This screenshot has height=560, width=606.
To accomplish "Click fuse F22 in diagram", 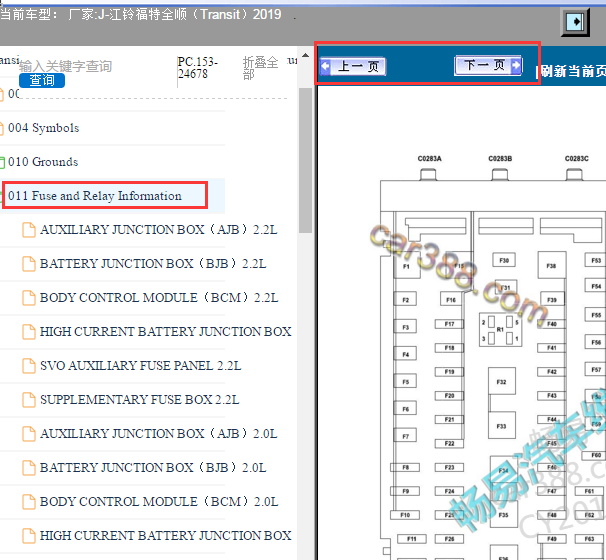I will click(x=449, y=443).
